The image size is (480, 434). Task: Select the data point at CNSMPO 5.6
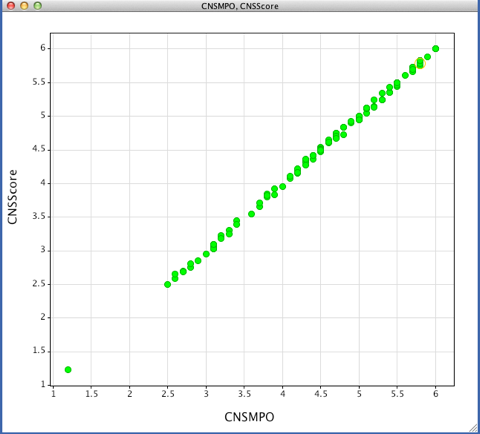[405, 76]
